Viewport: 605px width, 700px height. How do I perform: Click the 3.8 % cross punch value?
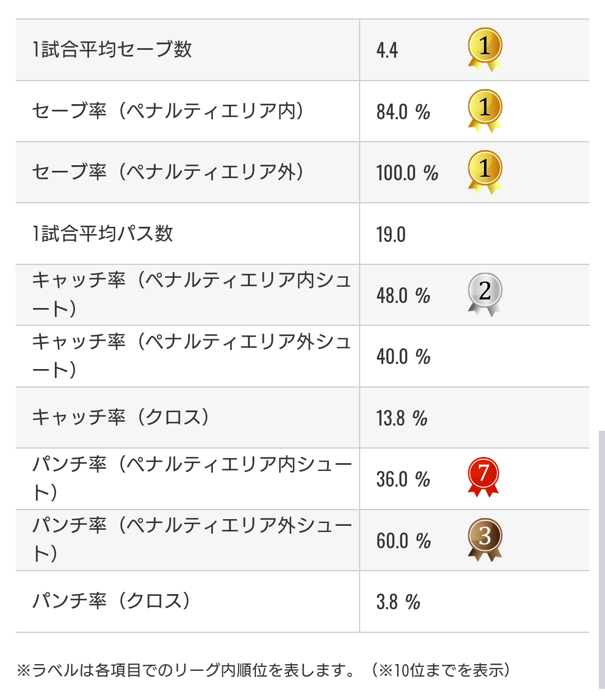point(398,602)
